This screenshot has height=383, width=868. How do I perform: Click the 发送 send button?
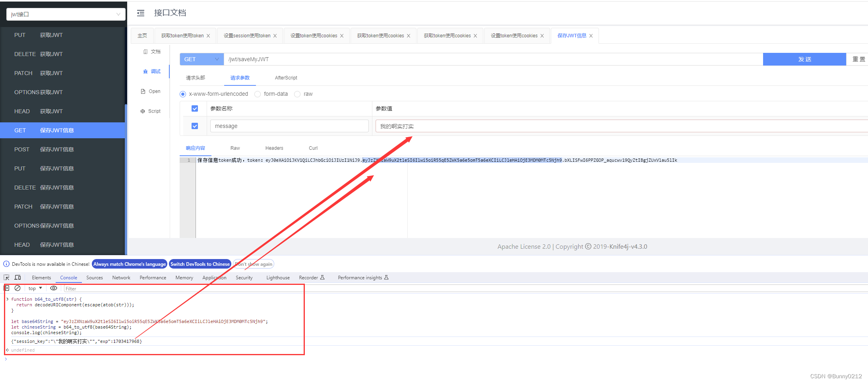click(804, 59)
